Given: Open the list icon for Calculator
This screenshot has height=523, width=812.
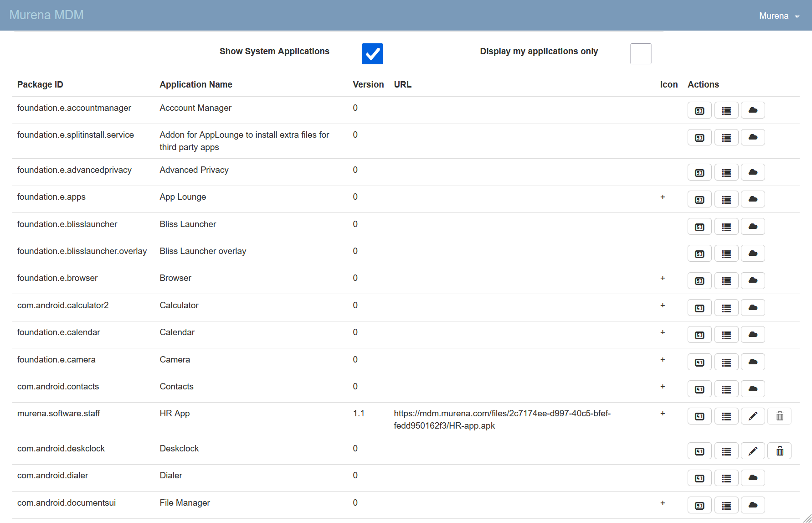Looking at the screenshot, I should click(726, 308).
